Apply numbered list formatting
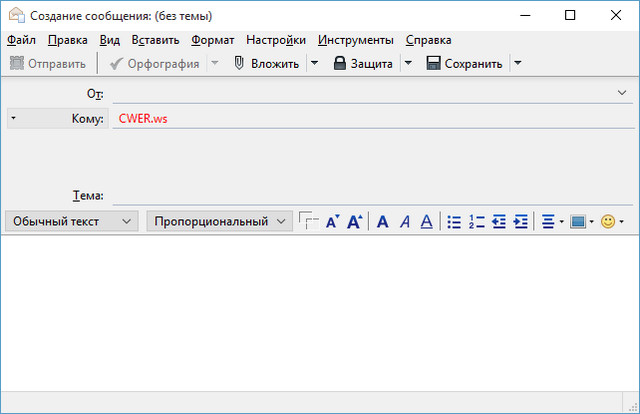 (476, 222)
